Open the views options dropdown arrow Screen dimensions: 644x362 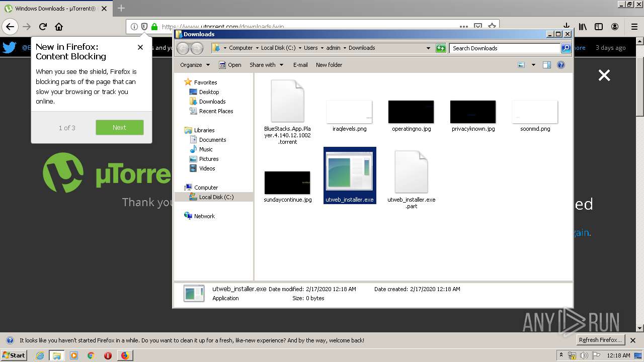coord(533,65)
